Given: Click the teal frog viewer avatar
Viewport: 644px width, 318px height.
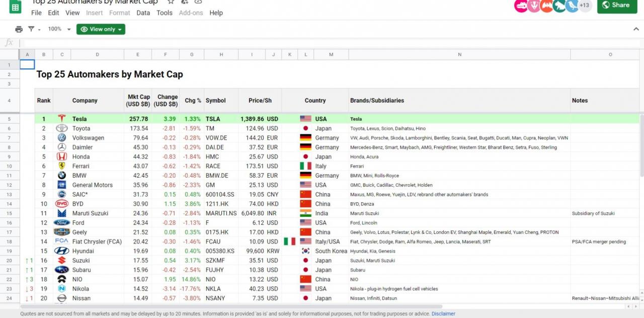Looking at the screenshot, I should click(559, 6).
